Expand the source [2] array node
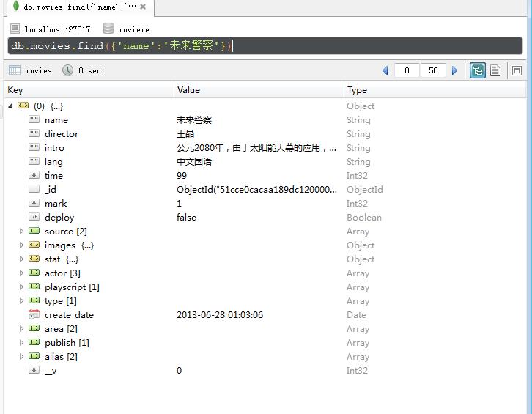532x414 pixels. point(22,232)
